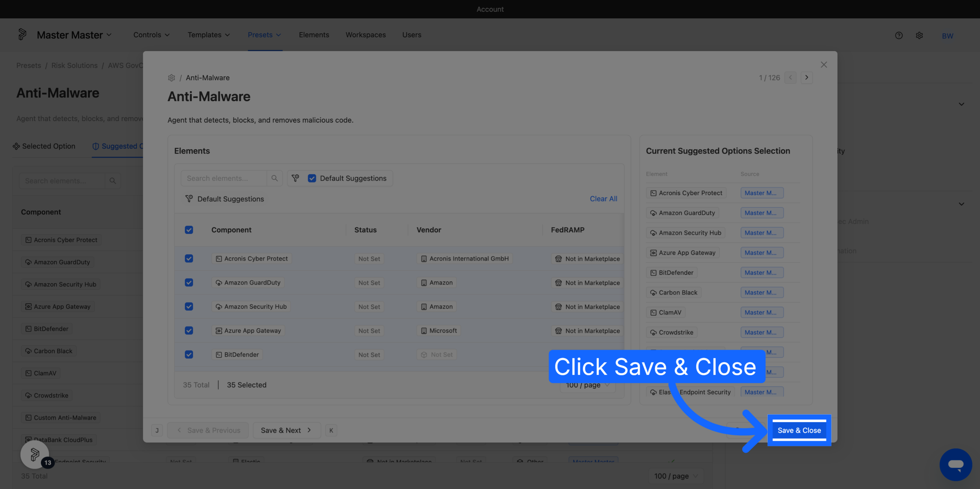The image size is (980, 489).
Task: Click the Custom Anti-Malware item in background list
Action: (x=61, y=417)
